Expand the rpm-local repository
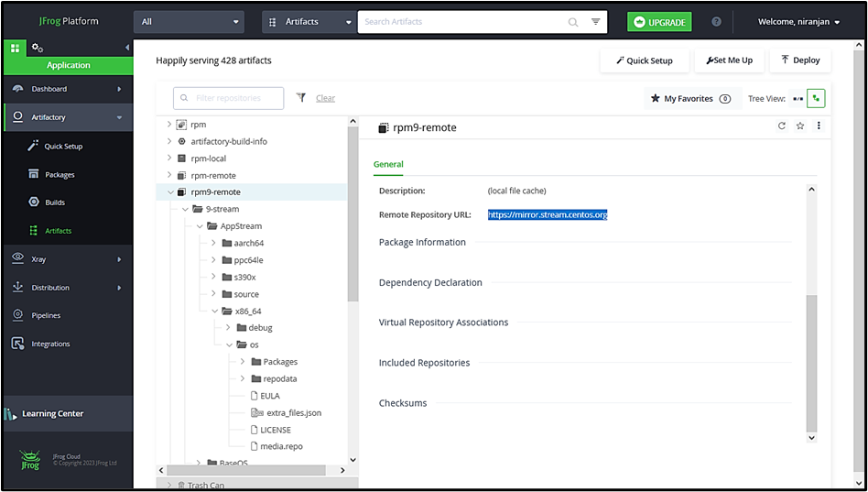868x492 pixels. coord(169,158)
